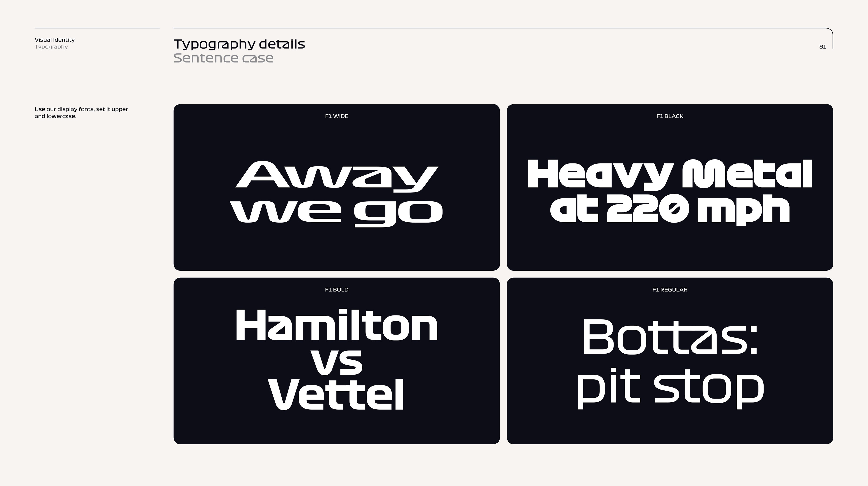Click the 'Bottas:' sample text
868x486 pixels.
pyautogui.click(x=670, y=337)
